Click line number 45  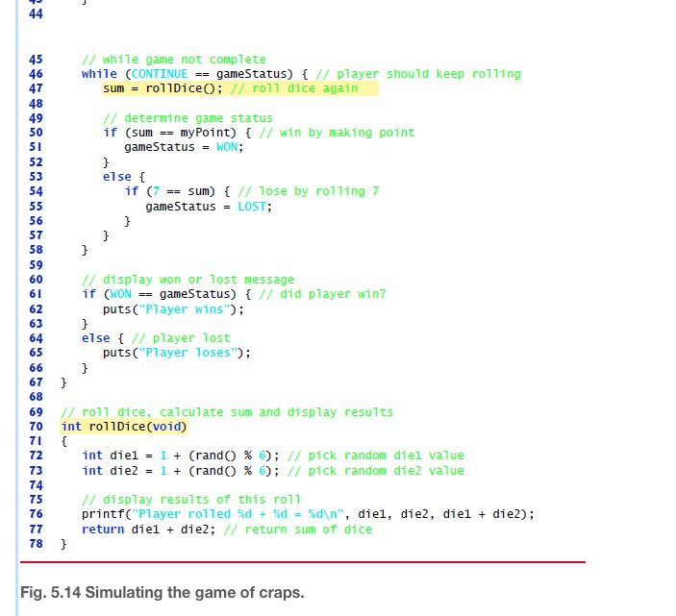tap(36, 60)
